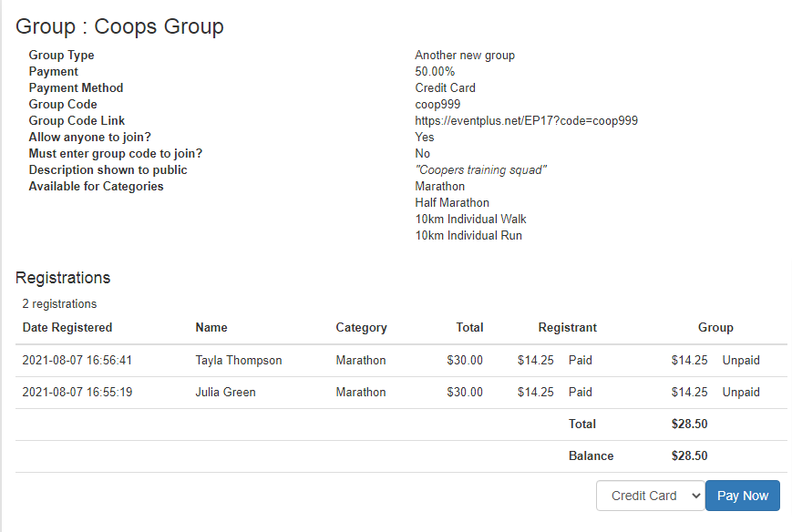Click the Registrant column header

567,327
